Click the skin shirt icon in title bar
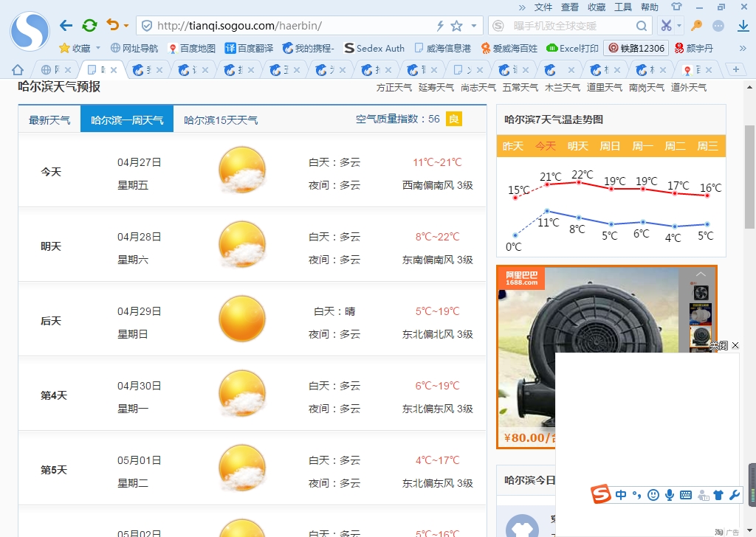Viewport: 756px width, 537px height. click(676, 7)
